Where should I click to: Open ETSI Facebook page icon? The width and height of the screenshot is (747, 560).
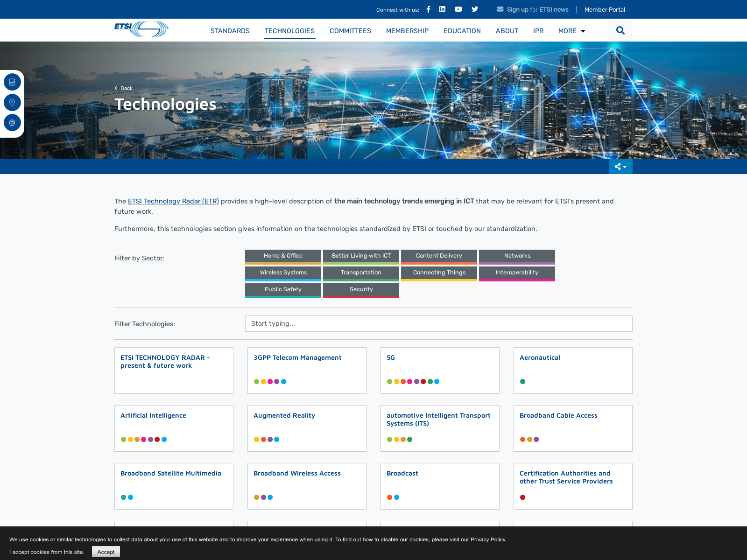pyautogui.click(x=428, y=9)
